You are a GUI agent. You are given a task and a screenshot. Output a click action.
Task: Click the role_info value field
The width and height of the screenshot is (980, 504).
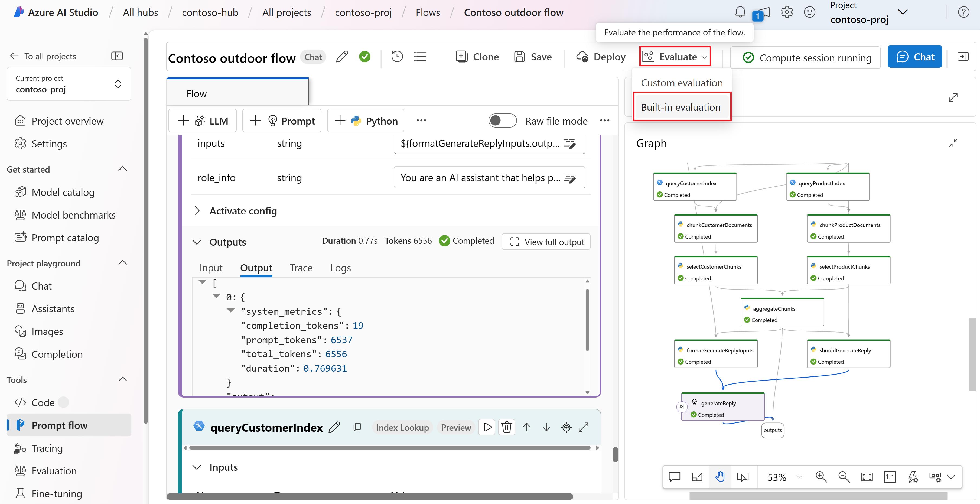(489, 177)
